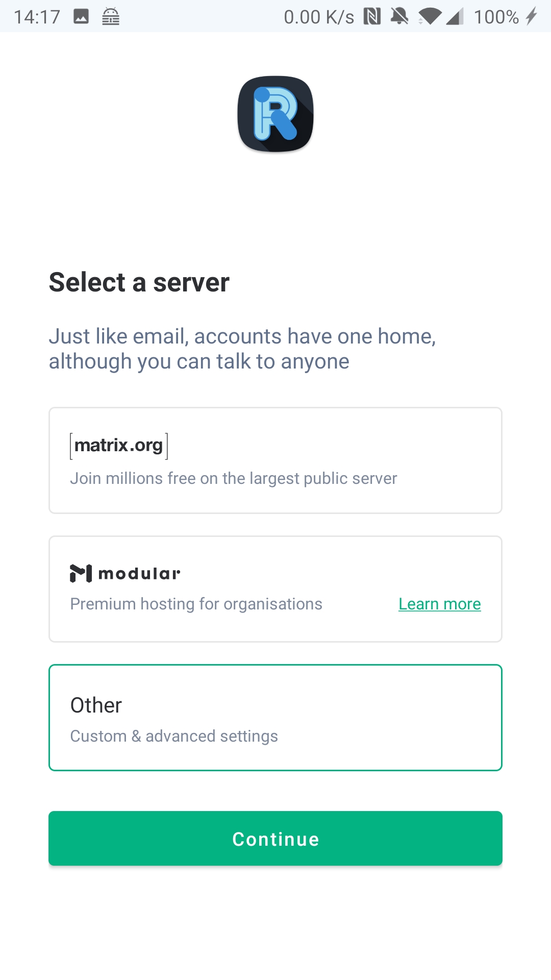Tap the "Custom & advanced settings" description
The width and height of the screenshot is (551, 980).
[174, 737]
